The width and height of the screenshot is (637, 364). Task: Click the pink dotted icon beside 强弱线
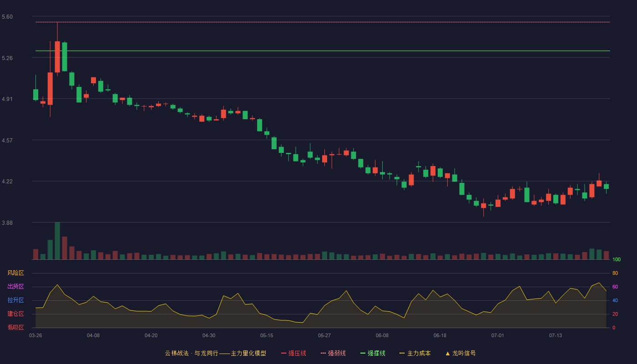[x=323, y=353]
